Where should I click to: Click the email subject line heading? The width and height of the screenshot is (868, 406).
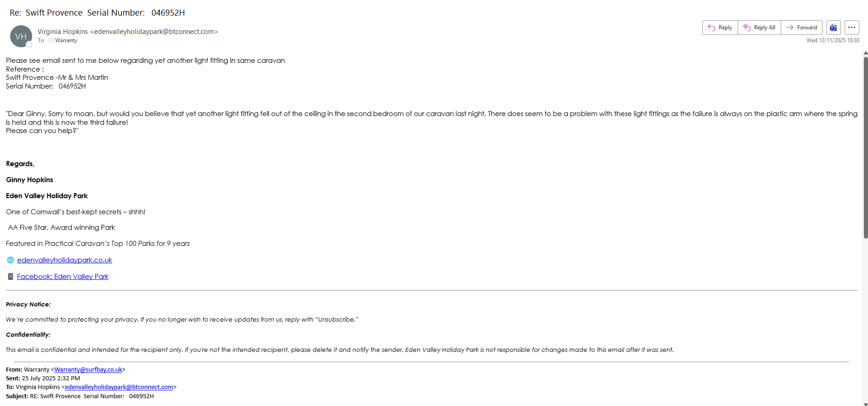coord(97,13)
